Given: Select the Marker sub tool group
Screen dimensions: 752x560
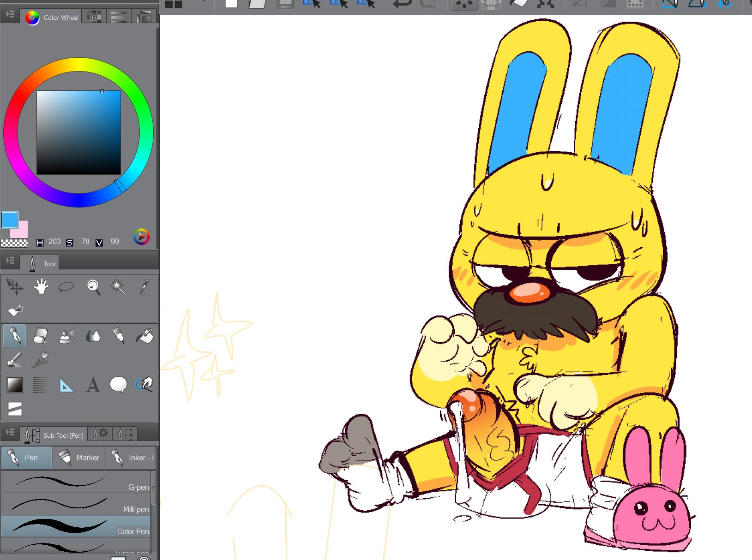Looking at the screenshot, I should tap(78, 458).
